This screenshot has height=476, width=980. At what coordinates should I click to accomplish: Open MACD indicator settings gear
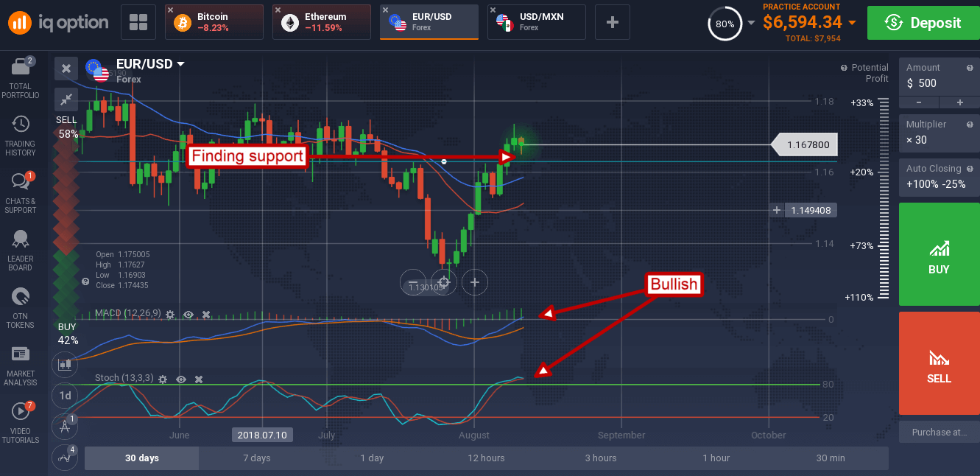[170, 315]
